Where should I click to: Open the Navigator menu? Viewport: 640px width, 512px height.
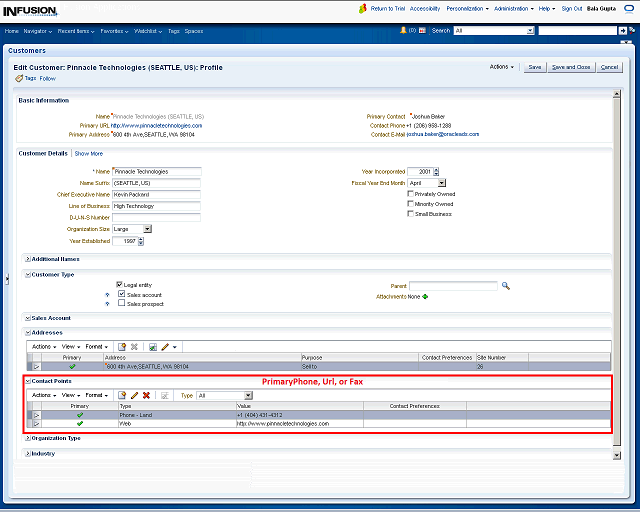[x=39, y=31]
